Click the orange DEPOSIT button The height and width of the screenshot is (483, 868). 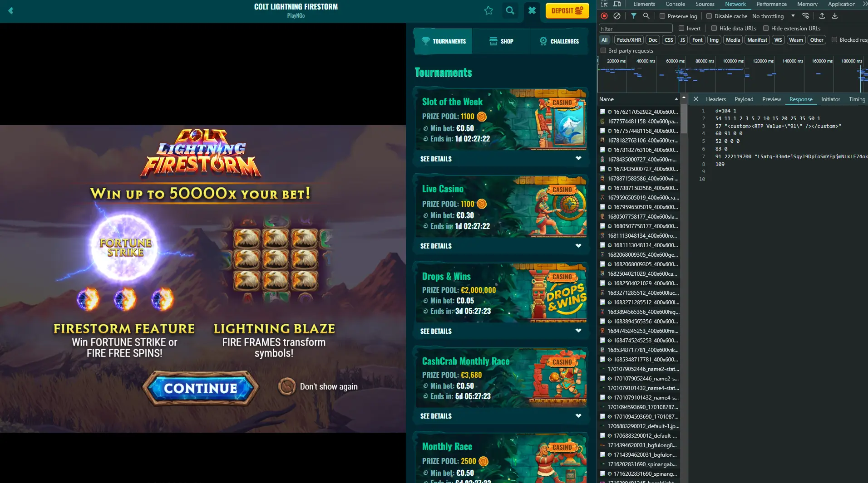[567, 10]
